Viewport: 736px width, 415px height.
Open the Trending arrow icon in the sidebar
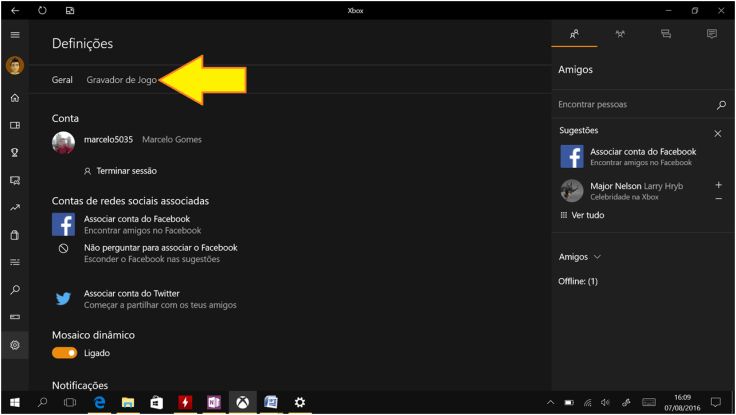(x=14, y=208)
